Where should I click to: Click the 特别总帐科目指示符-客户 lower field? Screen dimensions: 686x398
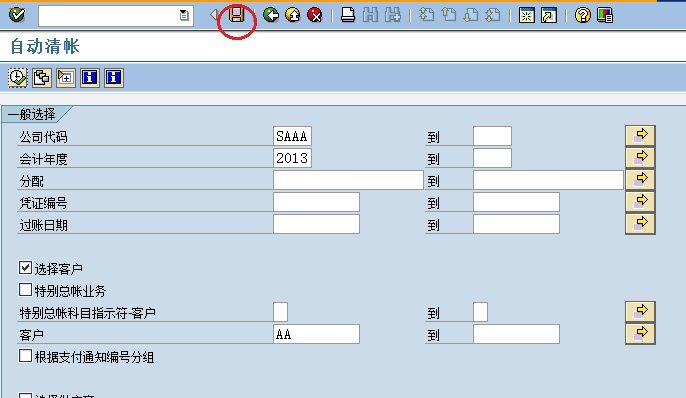[x=280, y=312]
